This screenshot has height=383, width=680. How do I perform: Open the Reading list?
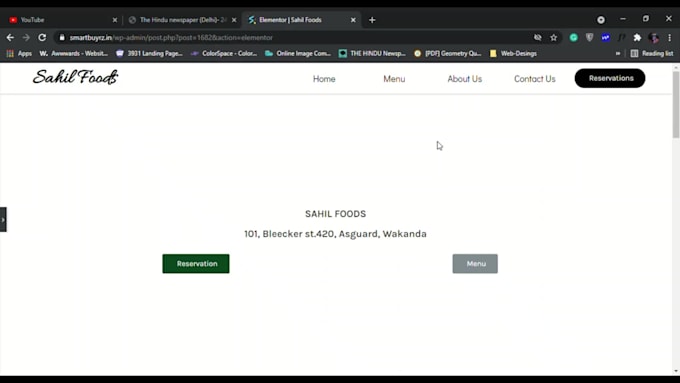click(x=652, y=53)
